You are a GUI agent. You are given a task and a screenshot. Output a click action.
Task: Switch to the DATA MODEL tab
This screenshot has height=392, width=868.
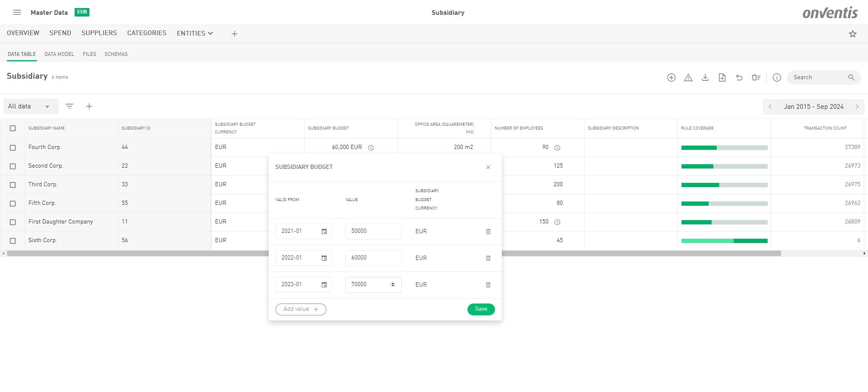pyautogui.click(x=59, y=54)
